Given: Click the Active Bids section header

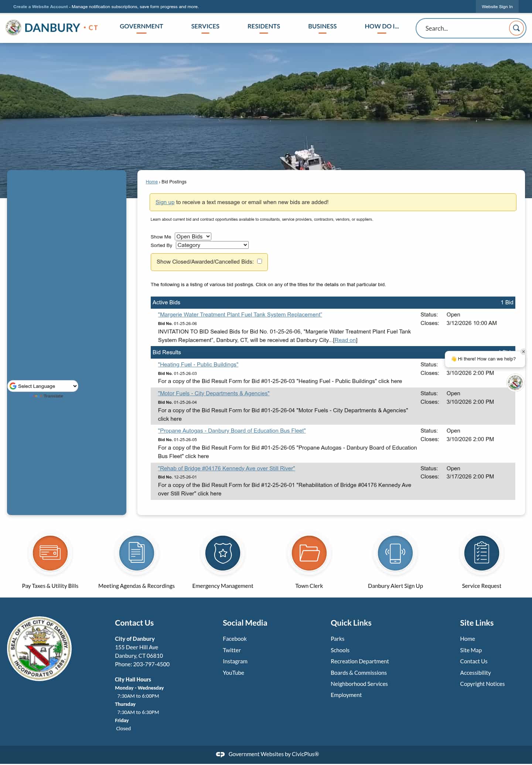Looking at the screenshot, I should (x=333, y=302).
